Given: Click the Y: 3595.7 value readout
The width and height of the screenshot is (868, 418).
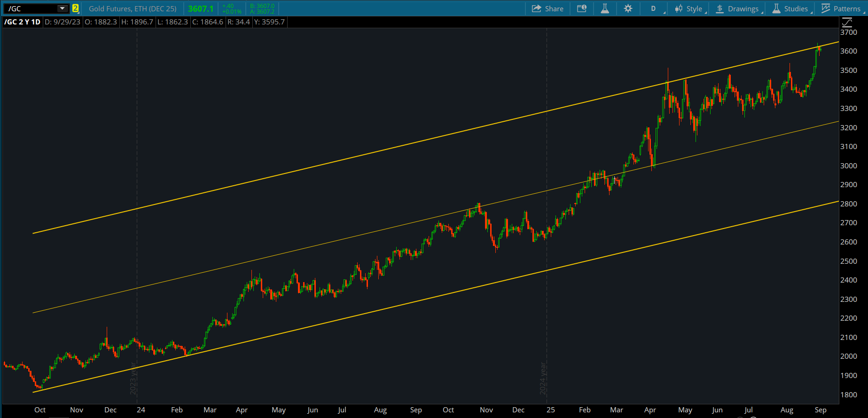Looking at the screenshot, I should click(269, 22).
